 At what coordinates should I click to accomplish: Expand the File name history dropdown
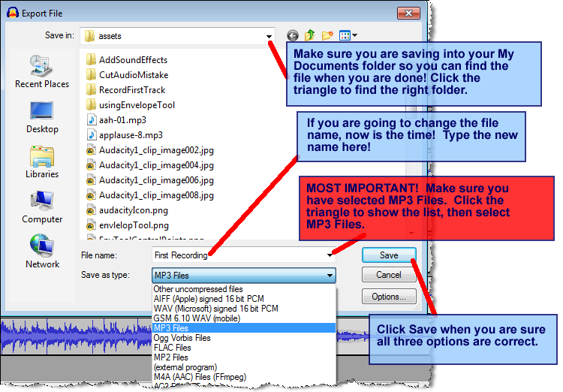tap(330, 255)
